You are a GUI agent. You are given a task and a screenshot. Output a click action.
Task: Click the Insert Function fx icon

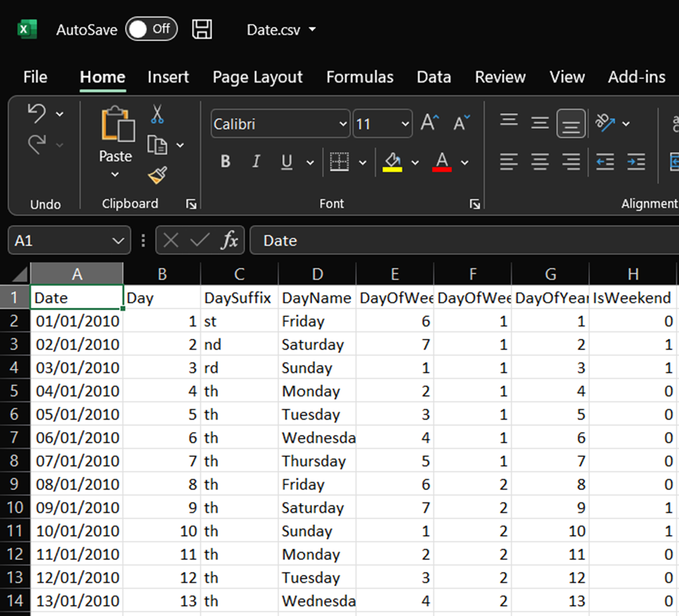coord(230,240)
